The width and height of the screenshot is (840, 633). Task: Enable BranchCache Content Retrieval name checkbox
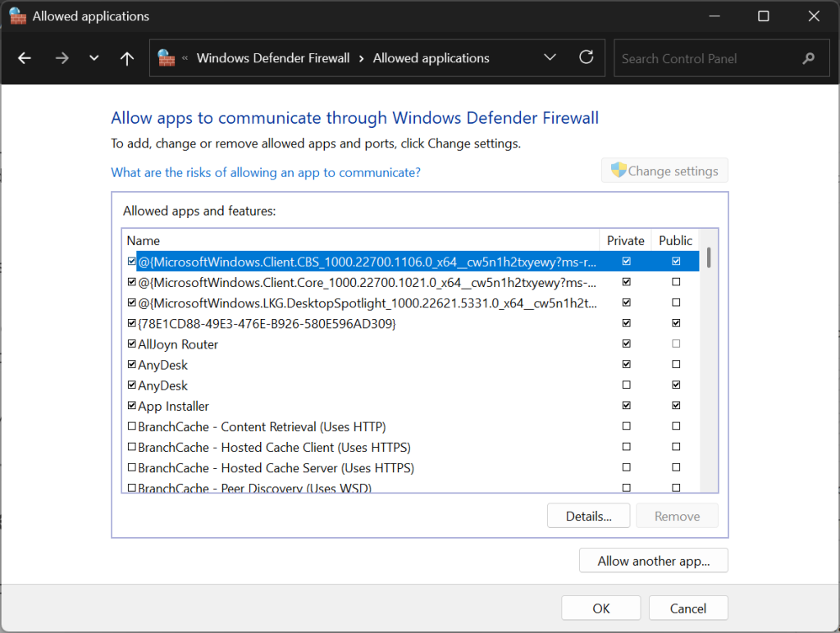point(131,426)
